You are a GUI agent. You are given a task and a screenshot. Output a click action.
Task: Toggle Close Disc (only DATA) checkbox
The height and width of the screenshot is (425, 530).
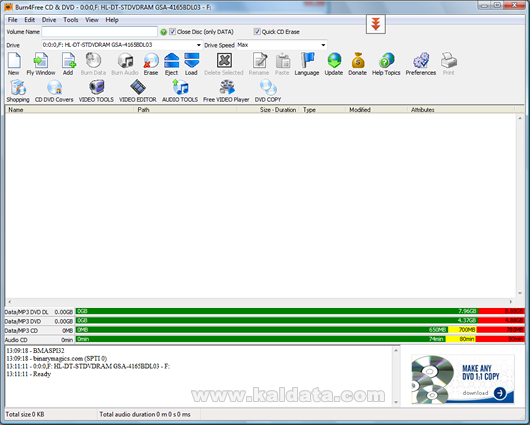click(x=173, y=32)
